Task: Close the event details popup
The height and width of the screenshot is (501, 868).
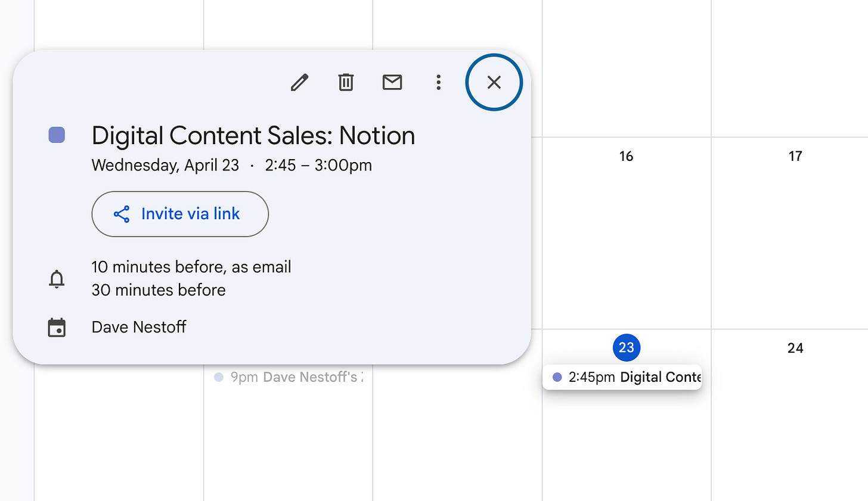Action: [x=494, y=82]
